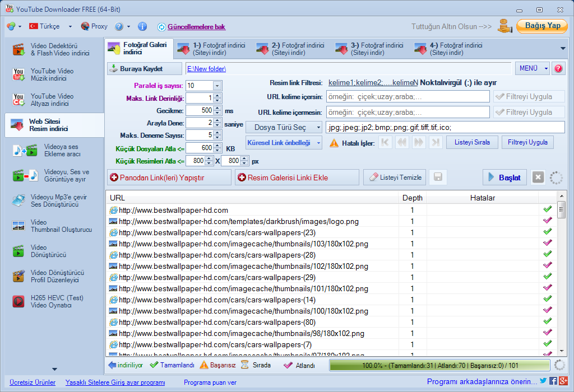Click the download progress bar
Image resolution: width=574 pixels, height=392 pixels.
pos(440,365)
